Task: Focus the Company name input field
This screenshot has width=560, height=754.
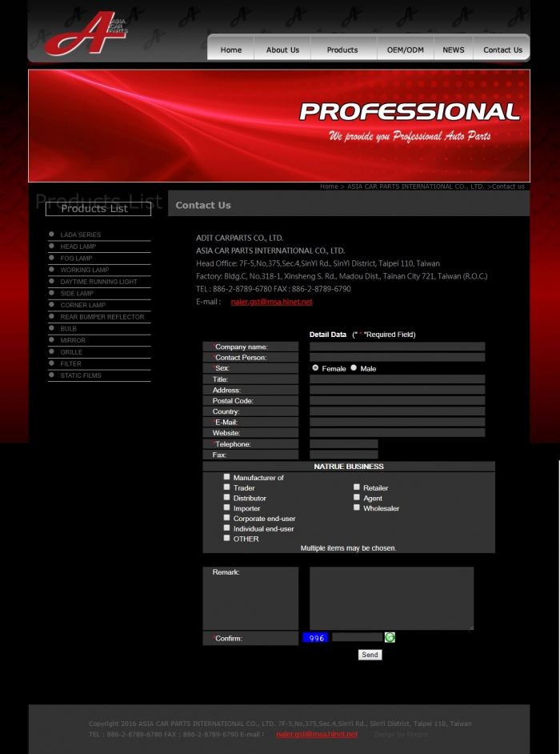Action: (397, 347)
